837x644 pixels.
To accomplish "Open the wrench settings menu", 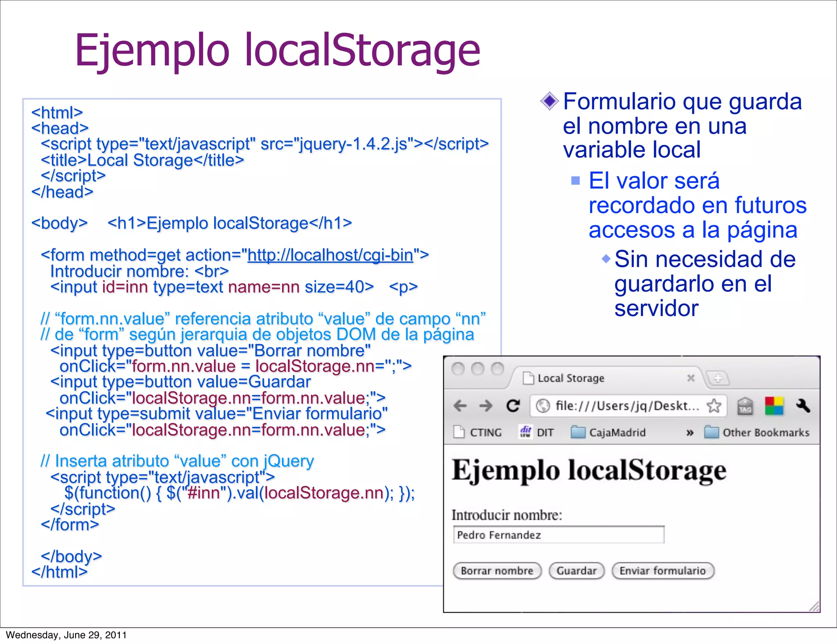I will point(803,405).
